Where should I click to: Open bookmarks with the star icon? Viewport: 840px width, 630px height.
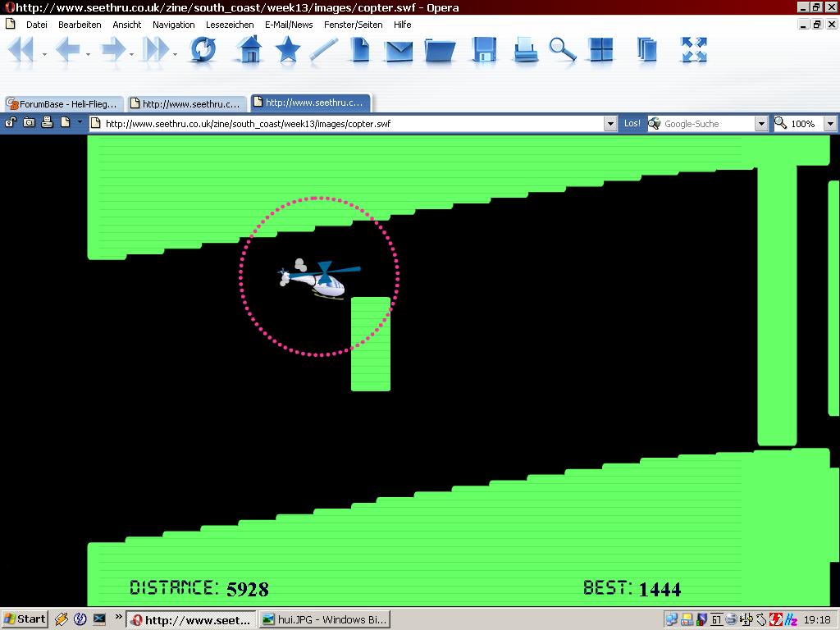point(288,49)
